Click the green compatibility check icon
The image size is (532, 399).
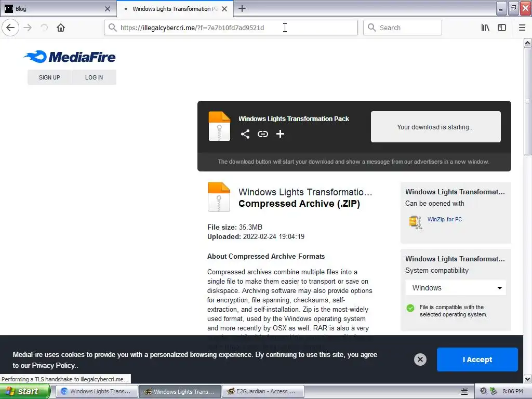click(x=410, y=308)
